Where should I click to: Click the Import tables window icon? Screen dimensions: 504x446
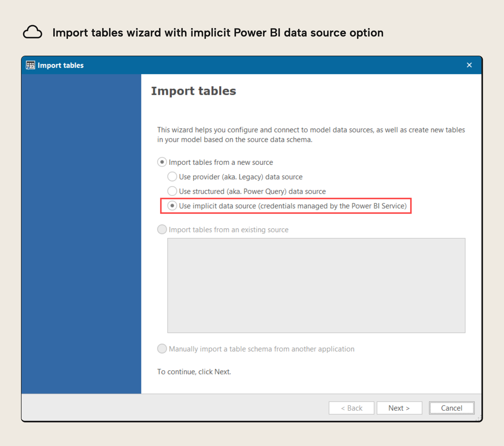click(30, 65)
